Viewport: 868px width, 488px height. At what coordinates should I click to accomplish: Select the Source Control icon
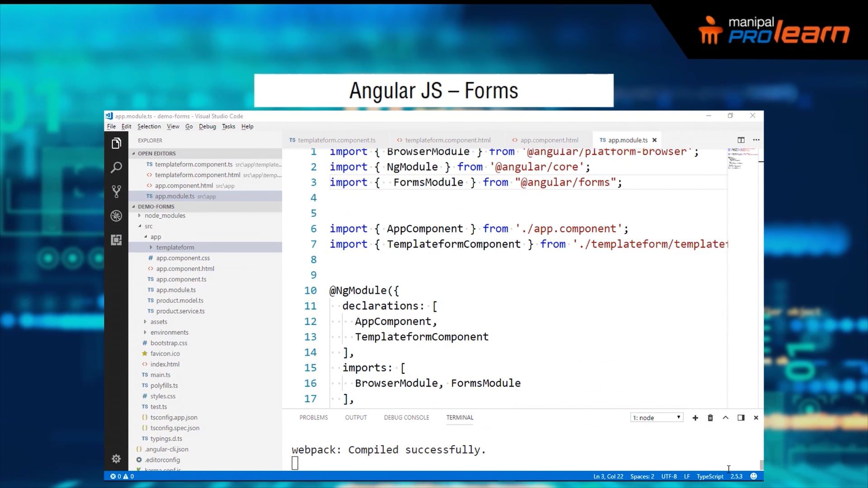(x=116, y=191)
